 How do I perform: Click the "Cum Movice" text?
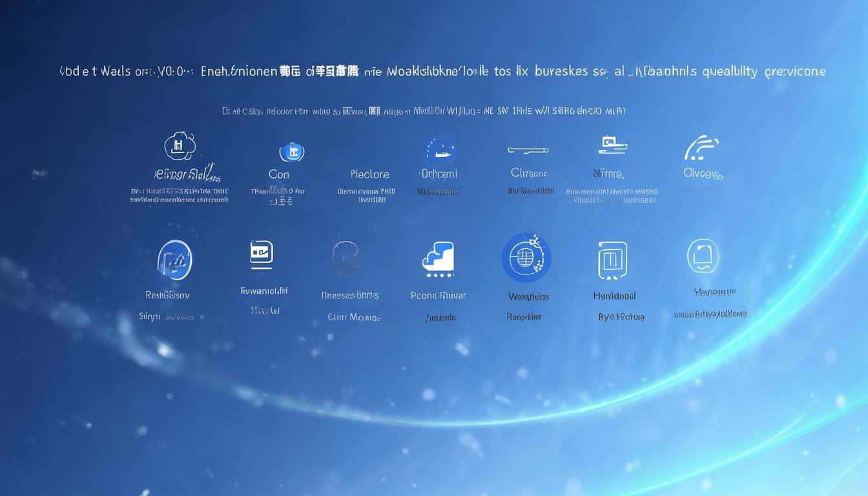point(354,317)
